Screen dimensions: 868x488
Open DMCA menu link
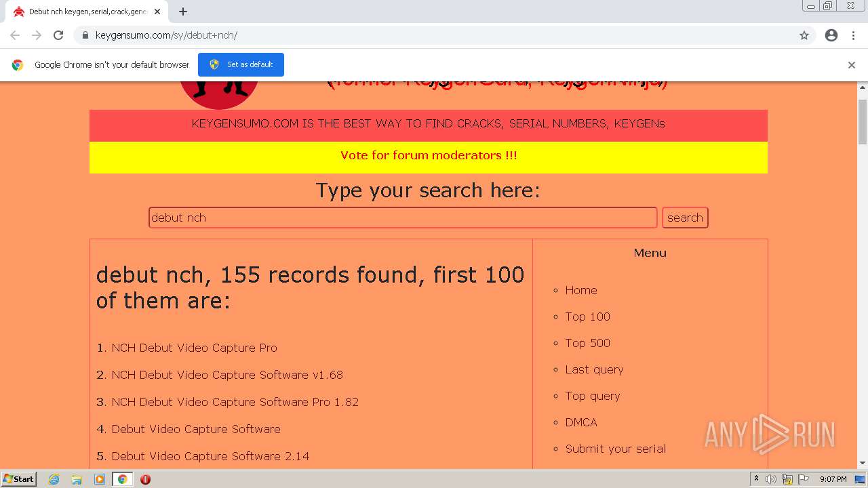click(x=581, y=422)
